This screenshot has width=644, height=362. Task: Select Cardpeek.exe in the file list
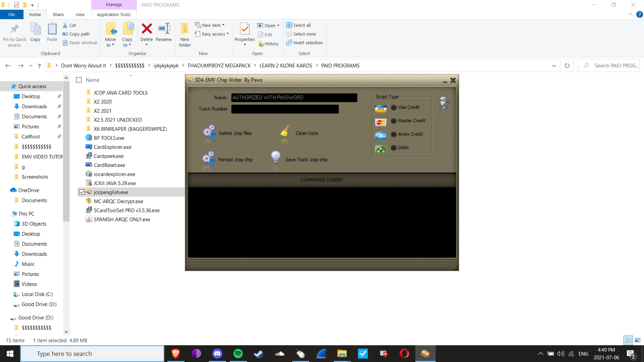(x=109, y=156)
